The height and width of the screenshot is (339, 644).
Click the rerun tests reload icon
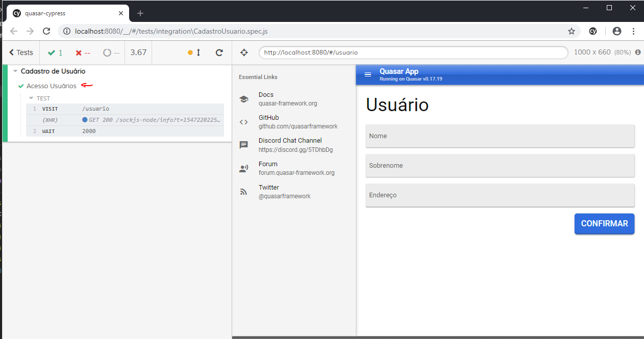pos(219,53)
